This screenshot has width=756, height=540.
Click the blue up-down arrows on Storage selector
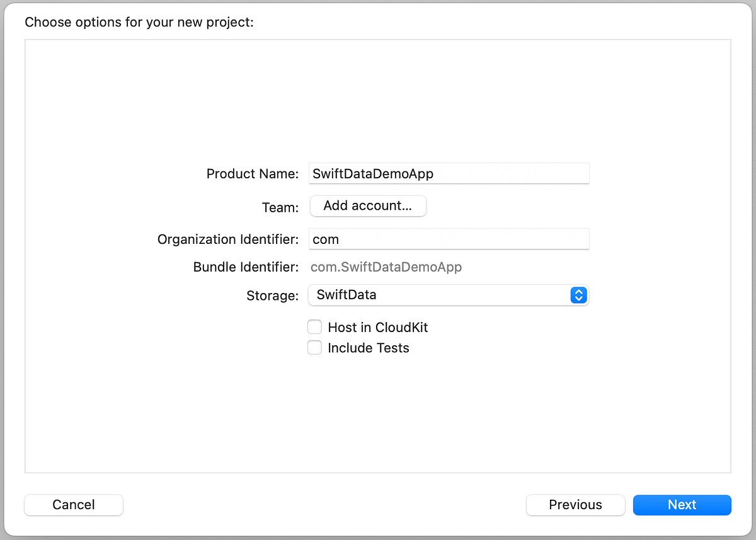(x=578, y=295)
